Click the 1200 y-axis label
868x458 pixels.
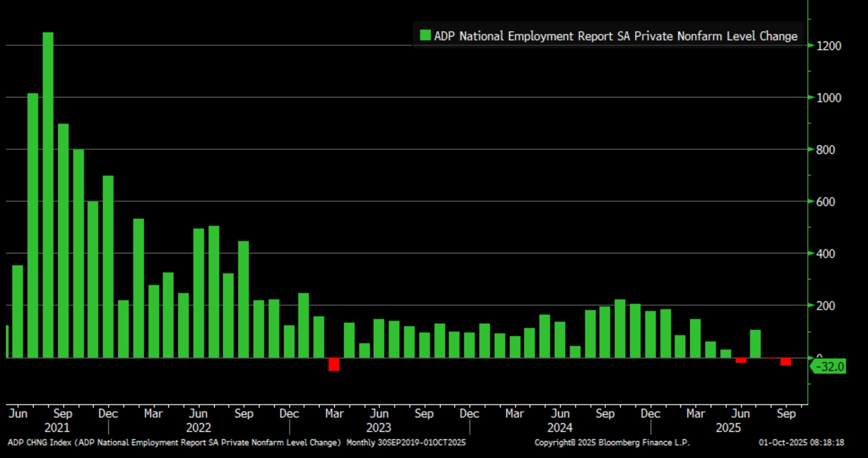[x=829, y=46]
